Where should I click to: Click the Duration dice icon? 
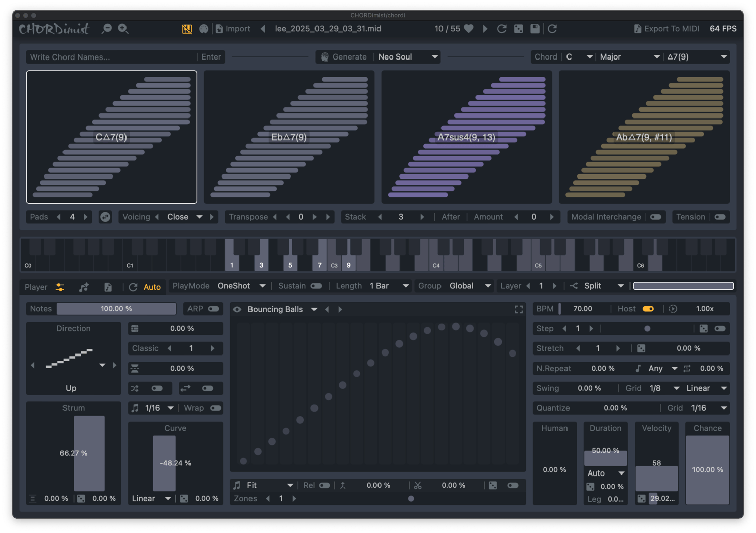pyautogui.click(x=590, y=487)
